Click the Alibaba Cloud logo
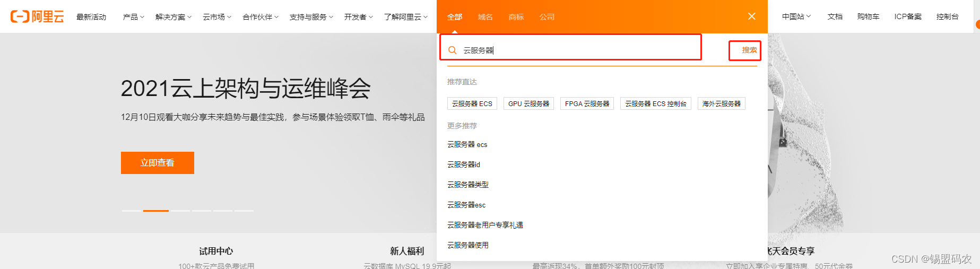This screenshot has height=269, width=980. [37, 16]
